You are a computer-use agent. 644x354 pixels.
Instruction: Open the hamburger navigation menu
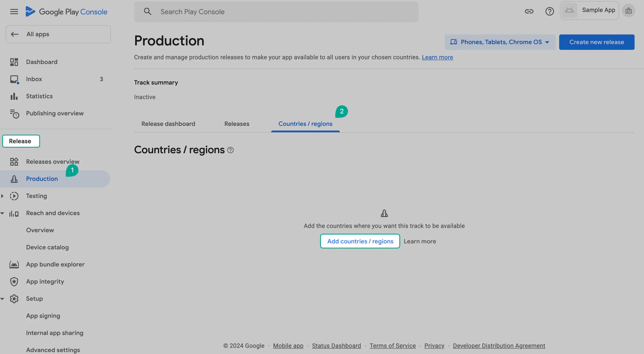14,12
